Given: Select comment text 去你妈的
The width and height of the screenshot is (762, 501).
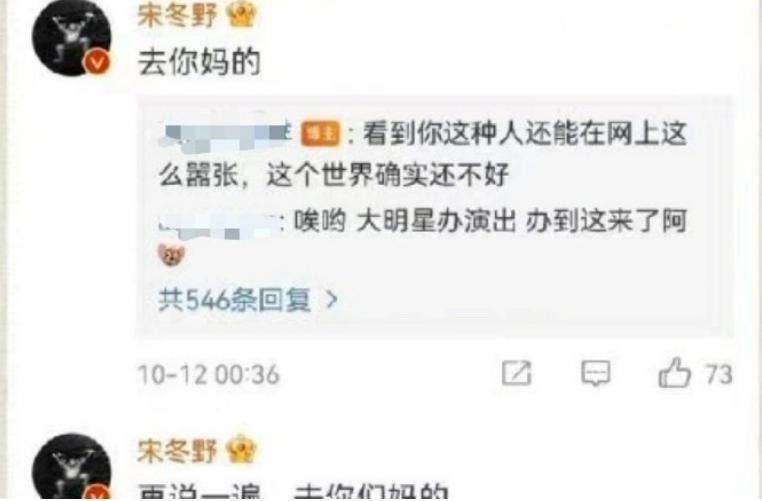Looking at the screenshot, I should click(200, 62).
